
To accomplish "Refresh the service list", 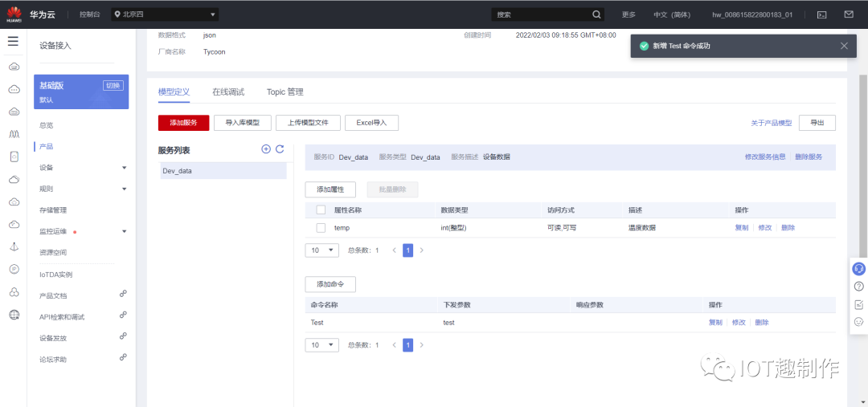I will pyautogui.click(x=280, y=149).
